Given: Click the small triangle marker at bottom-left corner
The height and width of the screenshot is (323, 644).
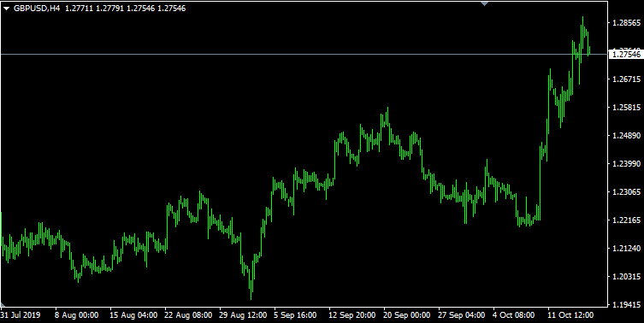Looking at the screenshot, I should (2, 304).
